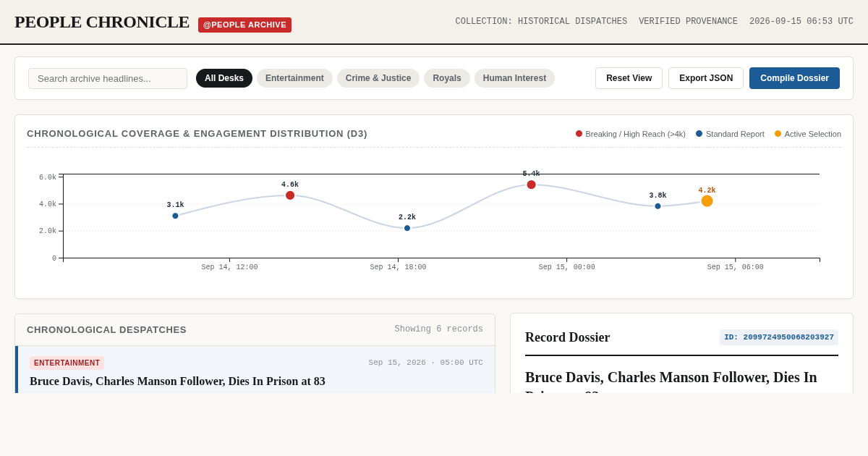Screen dimensions: 868x456
Task: Click the 'Sep 15, 2026 · 05:00 UTC' timestamp
Action: coord(426,363)
